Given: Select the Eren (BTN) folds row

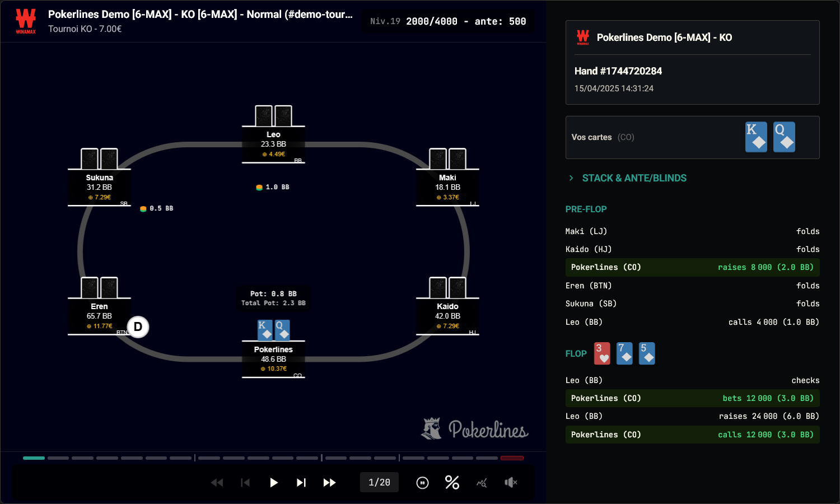Looking at the screenshot, I should pyautogui.click(x=693, y=286).
